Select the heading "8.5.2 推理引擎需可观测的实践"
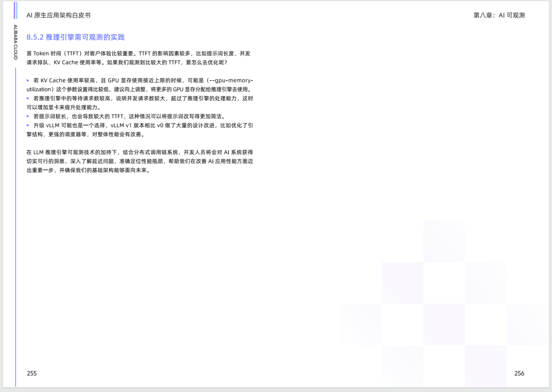 (75, 37)
